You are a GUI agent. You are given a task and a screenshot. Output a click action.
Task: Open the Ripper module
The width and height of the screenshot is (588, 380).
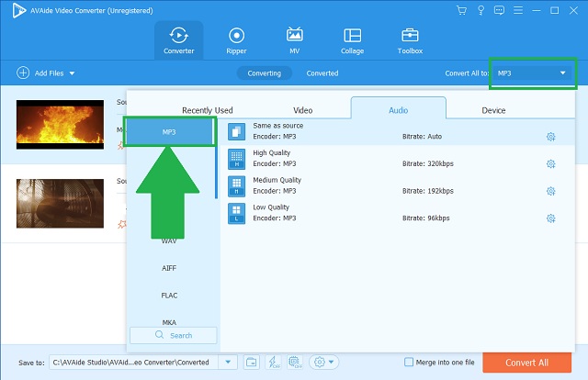click(236, 40)
